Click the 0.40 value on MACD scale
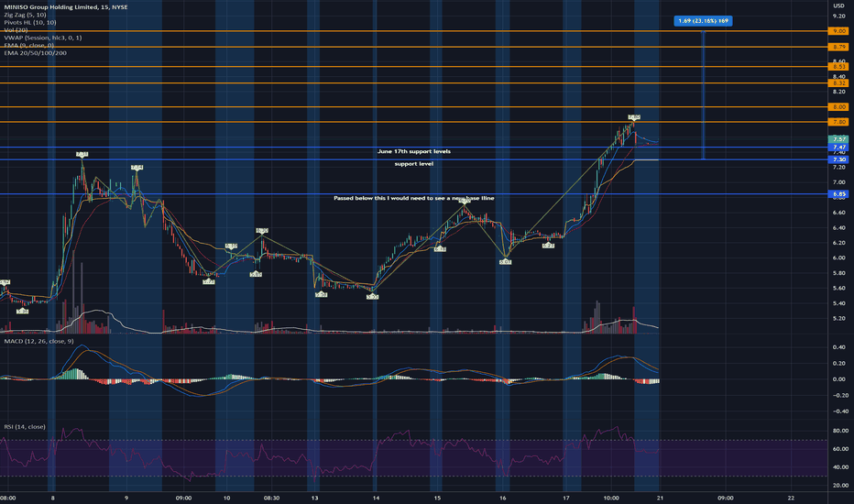The height and width of the screenshot is (504, 854). 838,347
